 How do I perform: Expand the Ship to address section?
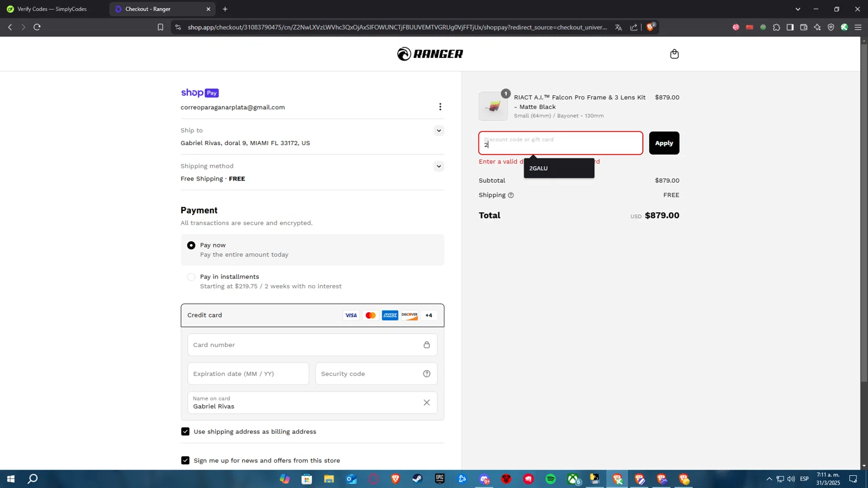[439, 131]
